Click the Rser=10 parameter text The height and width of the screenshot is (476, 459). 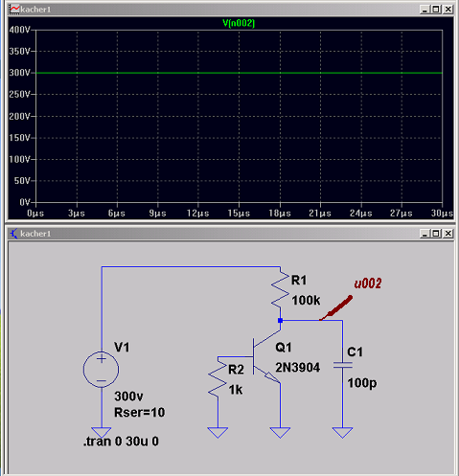[140, 413]
